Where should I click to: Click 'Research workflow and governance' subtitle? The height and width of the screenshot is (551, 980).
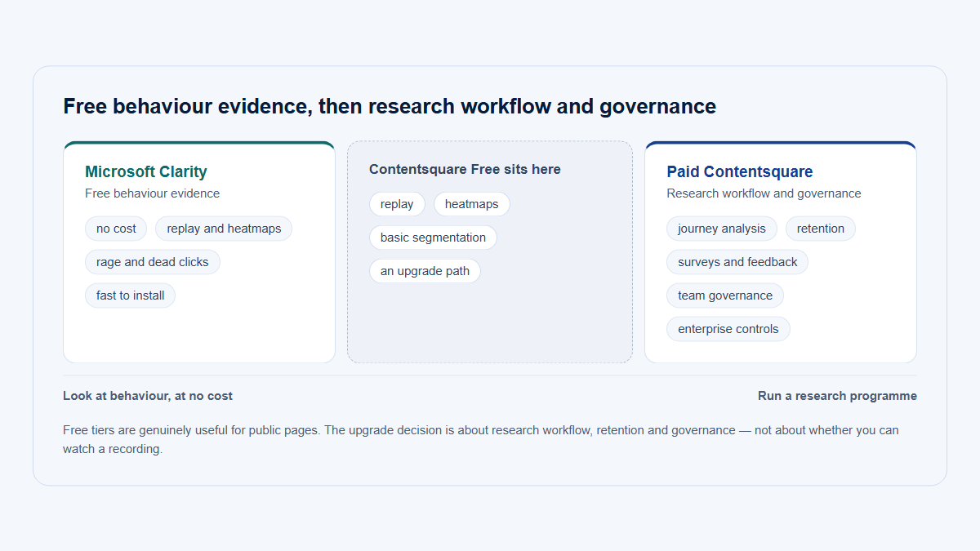pos(764,193)
